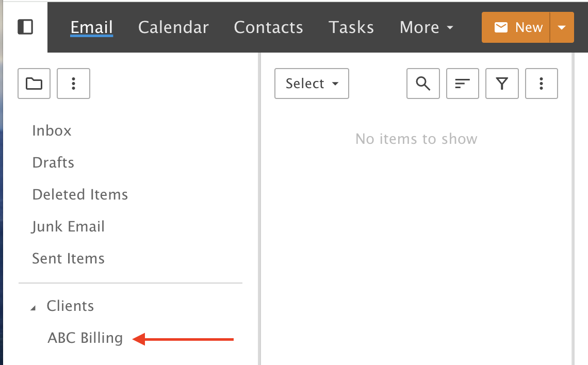Click the new folder icon button

tap(34, 84)
